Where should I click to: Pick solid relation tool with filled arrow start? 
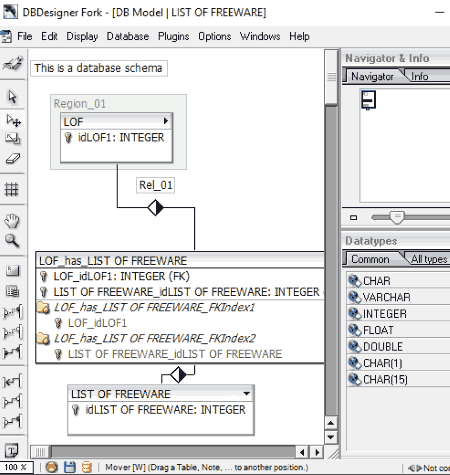click(13, 352)
